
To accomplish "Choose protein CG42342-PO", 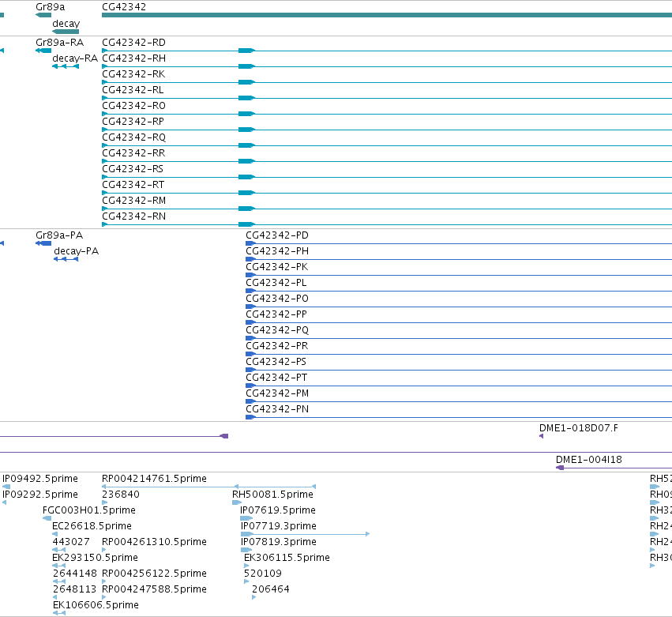I will (277, 299).
